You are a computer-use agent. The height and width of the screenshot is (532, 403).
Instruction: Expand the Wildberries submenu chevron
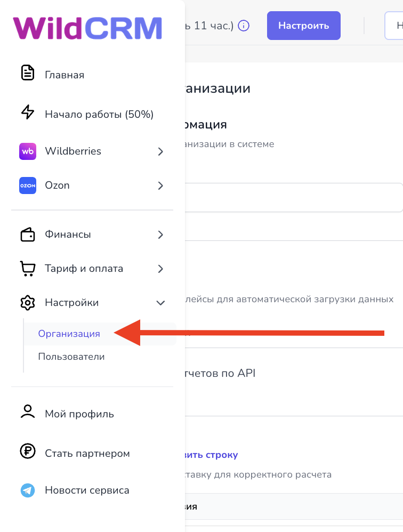pyautogui.click(x=161, y=151)
